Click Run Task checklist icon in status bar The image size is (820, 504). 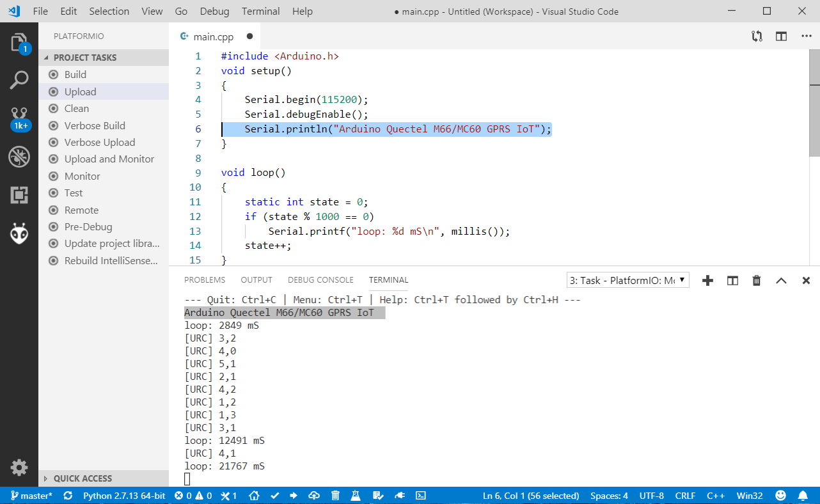(377, 496)
